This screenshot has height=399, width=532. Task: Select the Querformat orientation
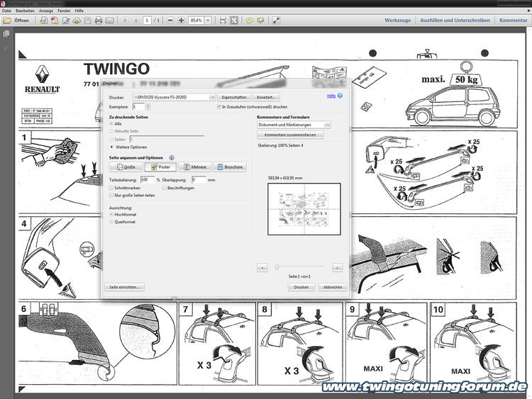tap(111, 222)
